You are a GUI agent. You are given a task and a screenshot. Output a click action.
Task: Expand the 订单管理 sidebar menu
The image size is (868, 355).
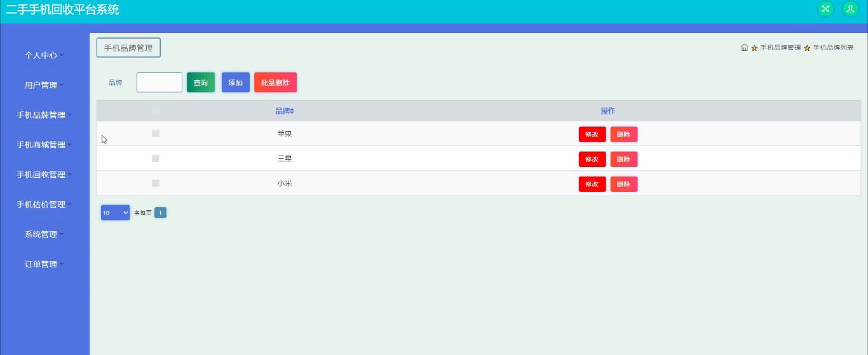tap(44, 264)
